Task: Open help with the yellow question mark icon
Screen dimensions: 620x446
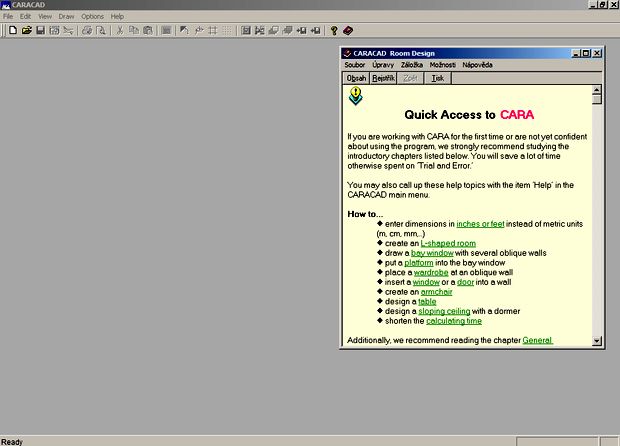Action: click(x=334, y=30)
